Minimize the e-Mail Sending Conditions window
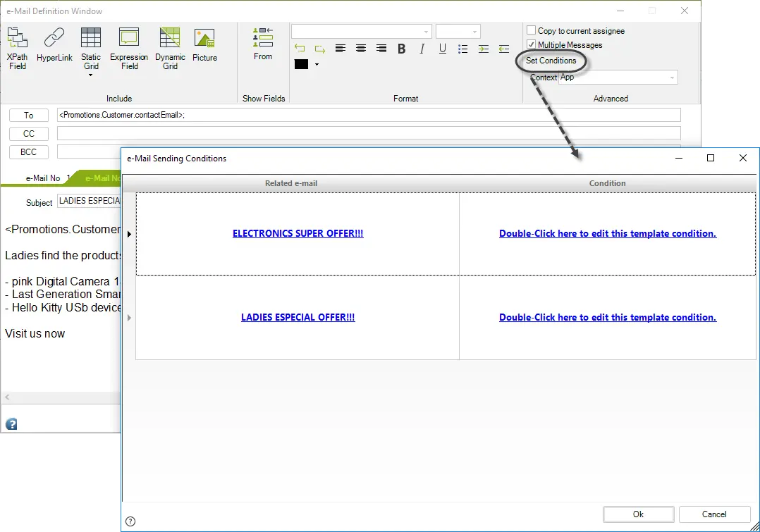Viewport: 760px width, 532px height. tap(678, 158)
